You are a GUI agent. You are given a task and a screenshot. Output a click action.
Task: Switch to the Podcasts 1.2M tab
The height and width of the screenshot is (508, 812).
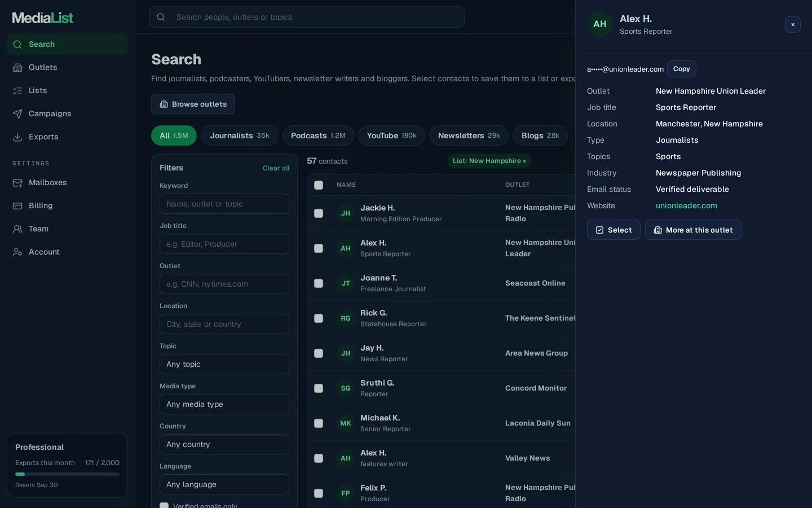coord(318,135)
